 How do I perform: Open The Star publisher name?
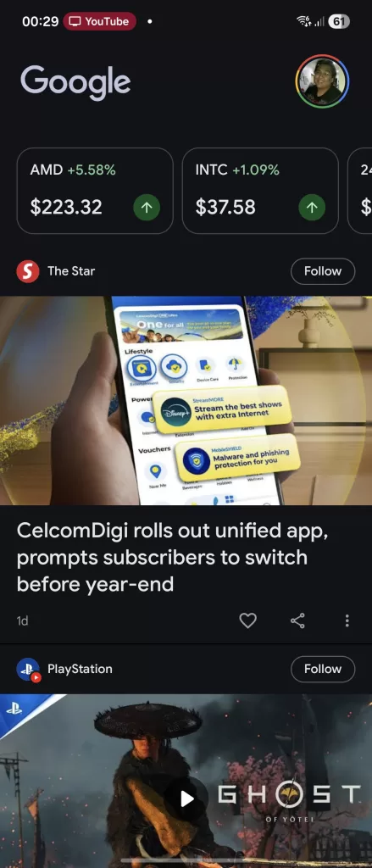coord(71,271)
